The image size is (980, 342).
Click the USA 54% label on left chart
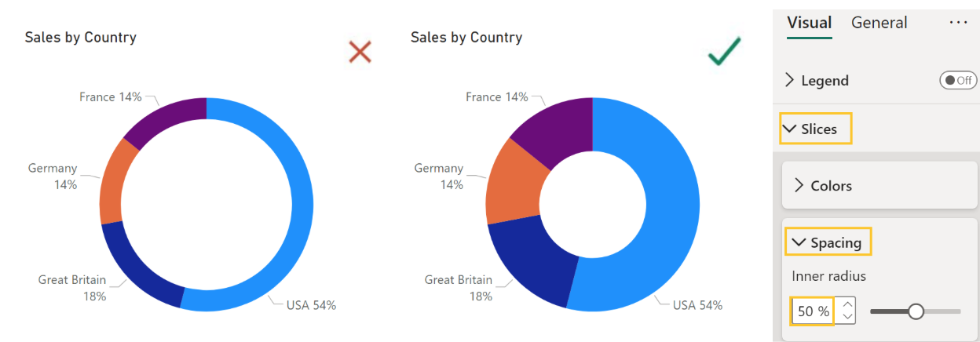tap(310, 305)
